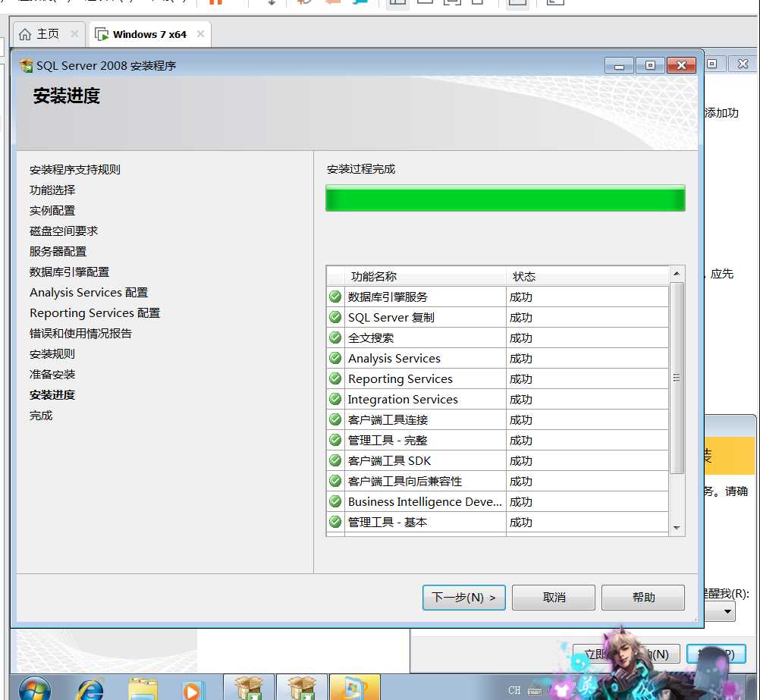760x700 pixels.
Task: Click the home icon on 主页 tab
Action: (x=25, y=34)
